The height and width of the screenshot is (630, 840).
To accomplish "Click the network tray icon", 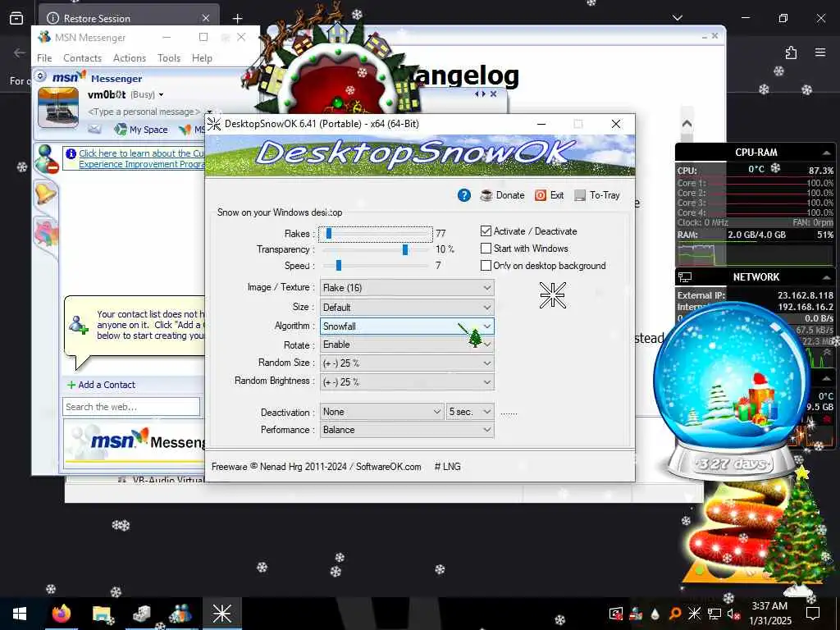I will (x=714, y=614).
